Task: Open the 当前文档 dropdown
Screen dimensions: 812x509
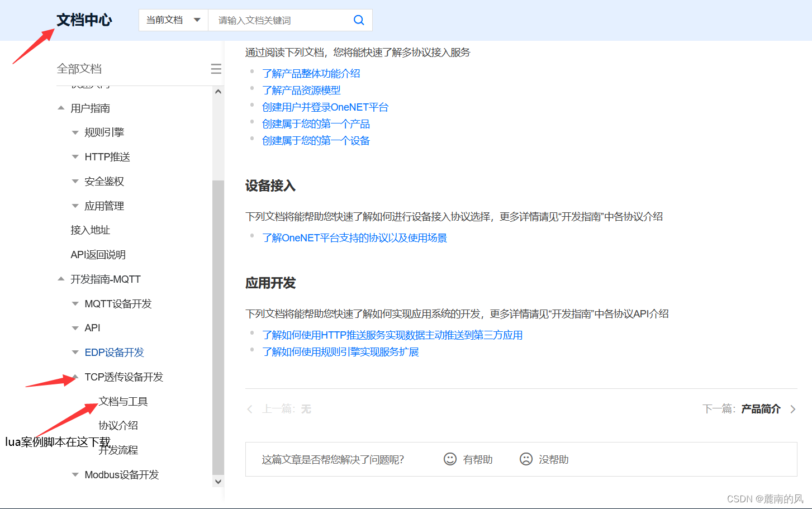Action: (173, 20)
